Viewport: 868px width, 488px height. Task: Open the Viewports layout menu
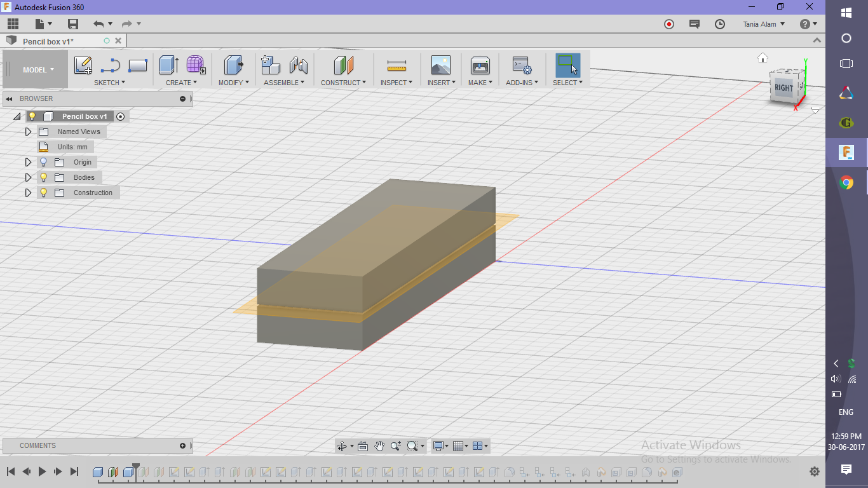(481, 446)
